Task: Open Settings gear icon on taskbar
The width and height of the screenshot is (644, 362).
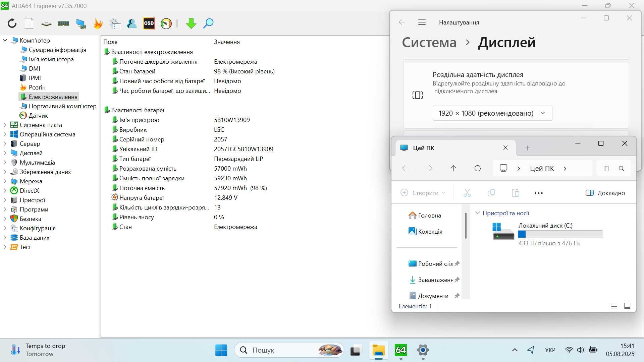Action: (423, 350)
